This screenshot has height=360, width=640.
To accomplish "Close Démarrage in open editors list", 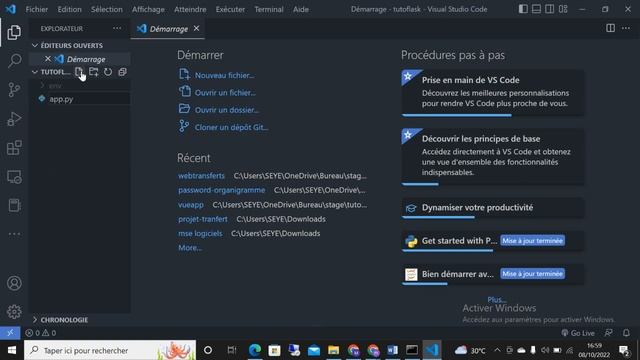I will coord(48,59).
